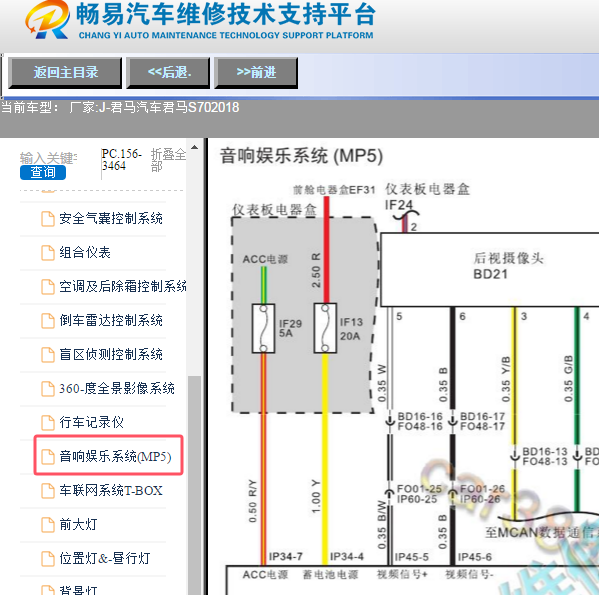Click the sidebar vertical scrollbar thumb
Image resolution: width=599 pixels, height=595 pixels.
point(195,485)
